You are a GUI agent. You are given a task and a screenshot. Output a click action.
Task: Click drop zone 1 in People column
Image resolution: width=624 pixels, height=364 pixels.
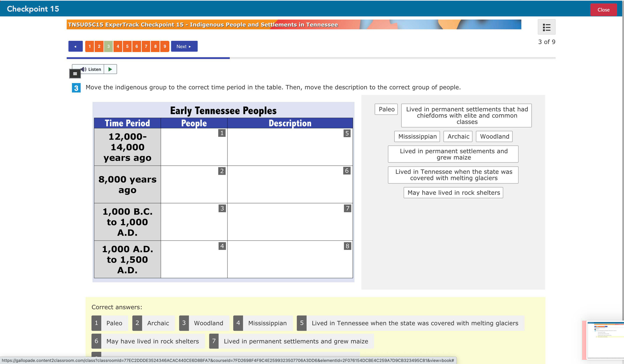[194, 147]
